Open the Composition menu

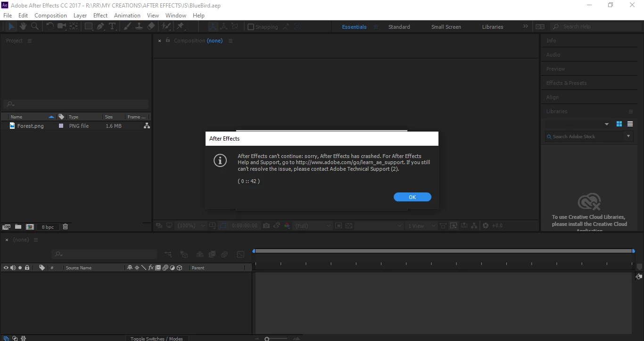click(x=50, y=15)
